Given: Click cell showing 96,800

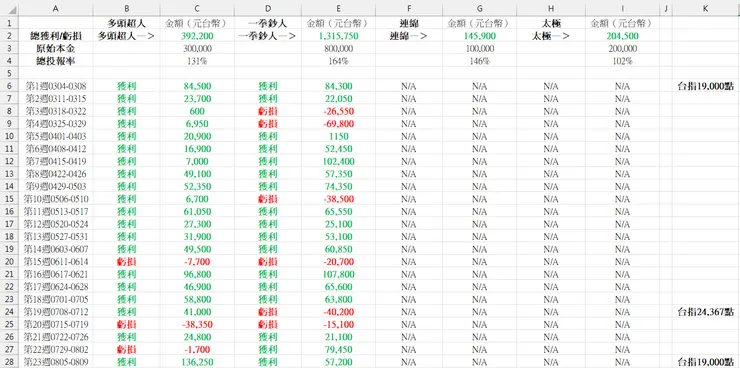Looking at the screenshot, I should (197, 274).
